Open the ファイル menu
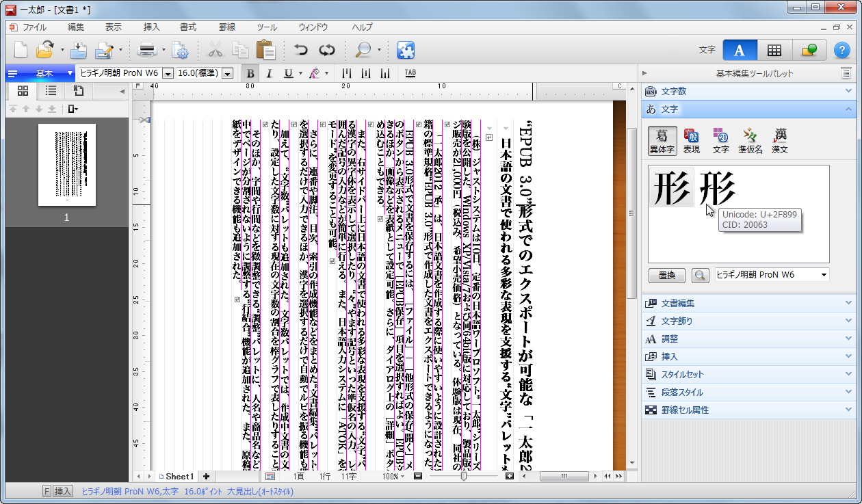This screenshot has height=504, width=862. tap(35, 27)
